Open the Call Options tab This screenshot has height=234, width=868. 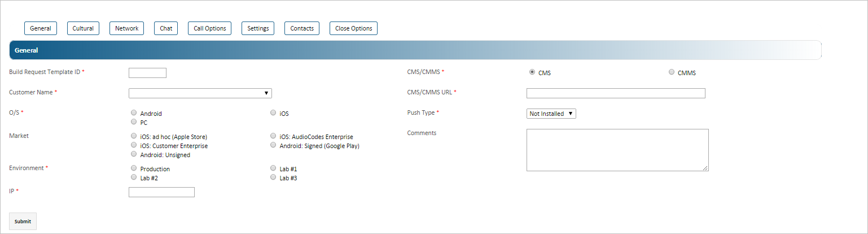click(x=209, y=28)
